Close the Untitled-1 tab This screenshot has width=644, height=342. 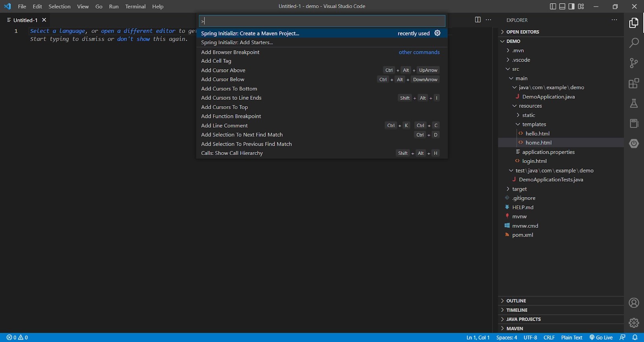(44, 20)
